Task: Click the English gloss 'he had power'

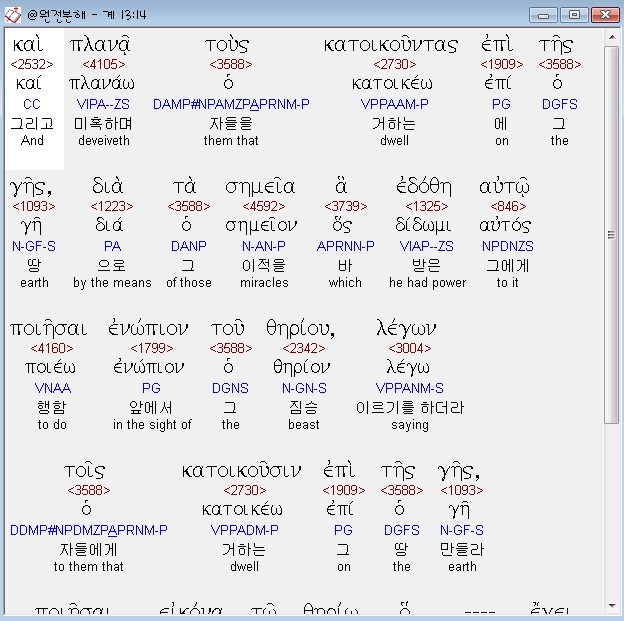Action: tap(427, 283)
